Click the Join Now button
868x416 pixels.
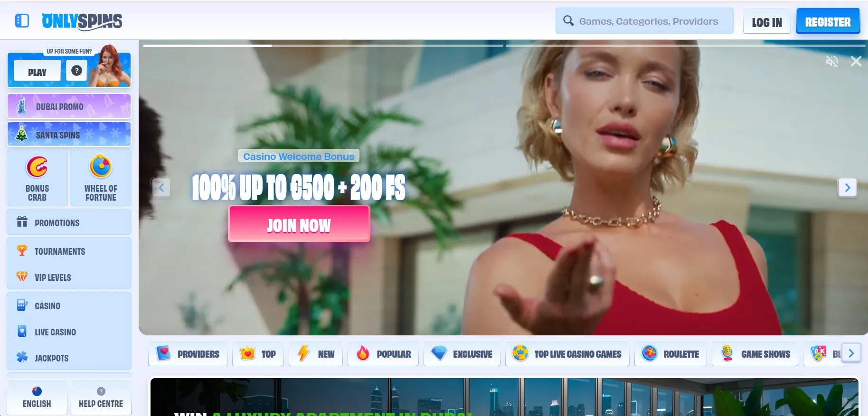pos(299,224)
